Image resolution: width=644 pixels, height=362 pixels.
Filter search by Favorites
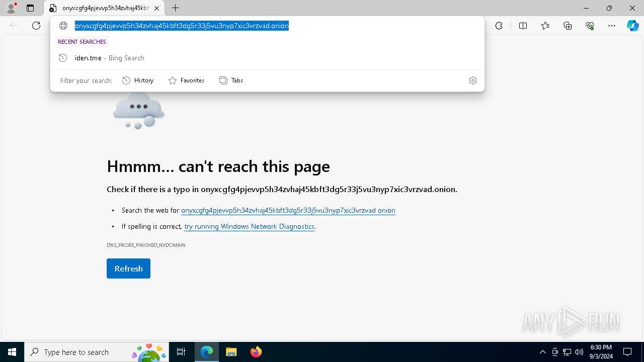[x=186, y=80]
